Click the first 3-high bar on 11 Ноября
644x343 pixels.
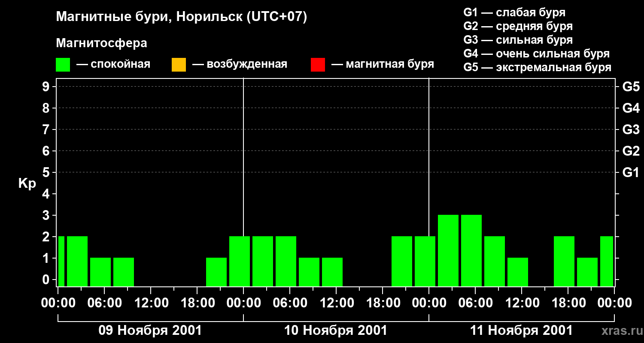coord(448,250)
